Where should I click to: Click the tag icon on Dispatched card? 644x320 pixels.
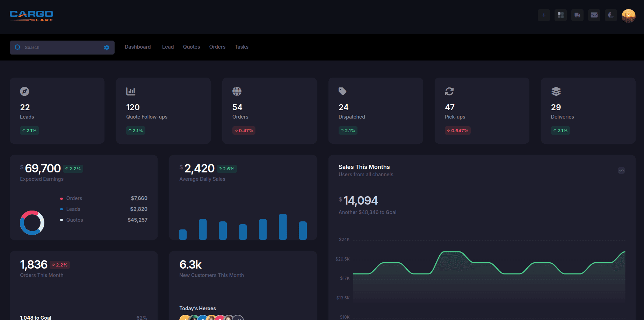tap(342, 91)
